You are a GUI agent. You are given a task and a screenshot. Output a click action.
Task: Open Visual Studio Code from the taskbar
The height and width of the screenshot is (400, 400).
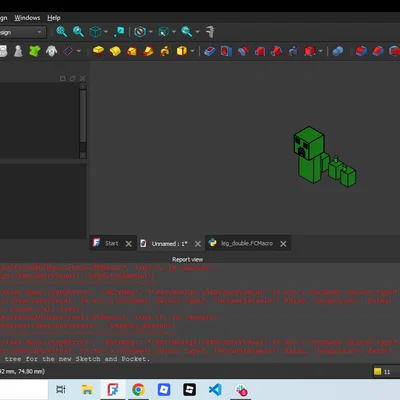(215, 389)
